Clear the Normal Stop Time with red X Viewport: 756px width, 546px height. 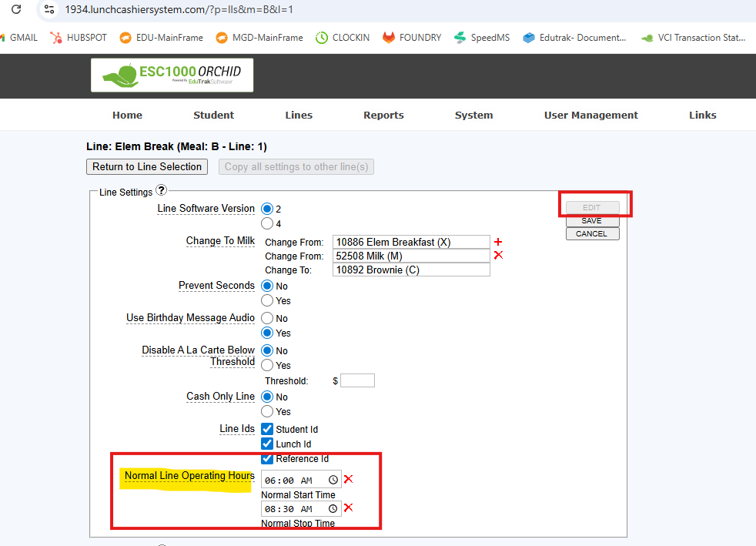[x=348, y=507]
